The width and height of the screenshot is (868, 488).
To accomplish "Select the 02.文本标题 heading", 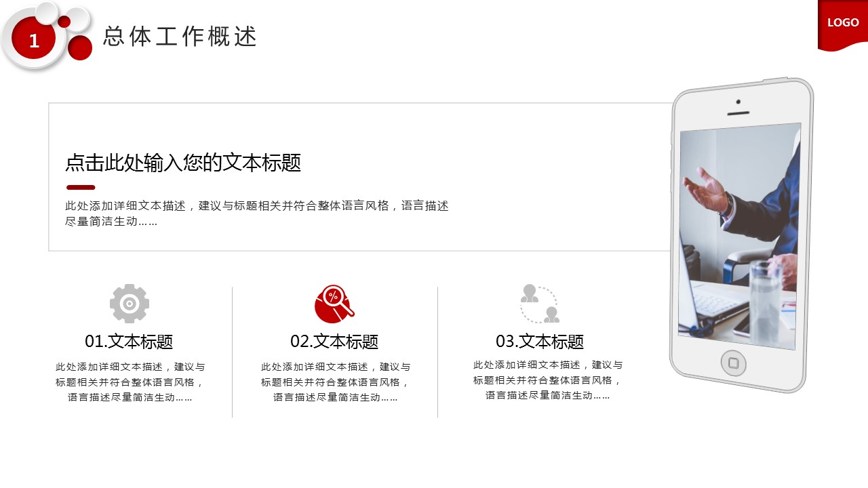I will coord(334,342).
